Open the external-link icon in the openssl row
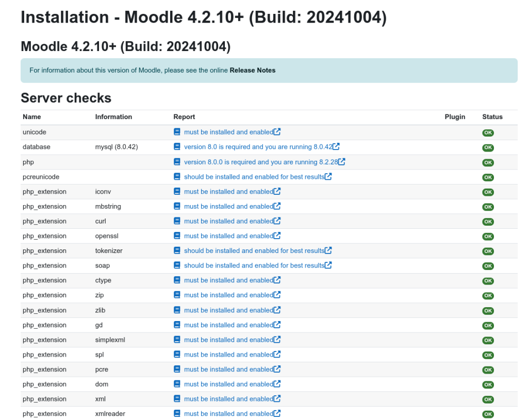Image resolution: width=528 pixels, height=420 pixels. pyautogui.click(x=277, y=236)
